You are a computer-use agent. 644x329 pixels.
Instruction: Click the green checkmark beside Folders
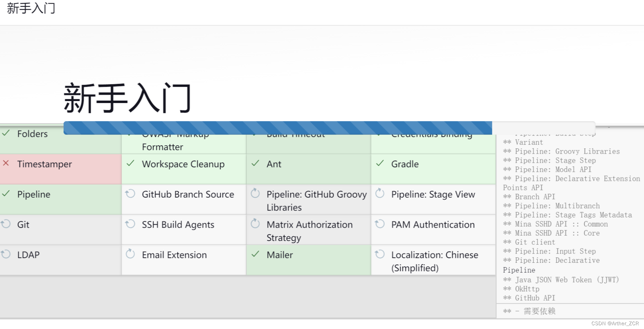(6, 133)
